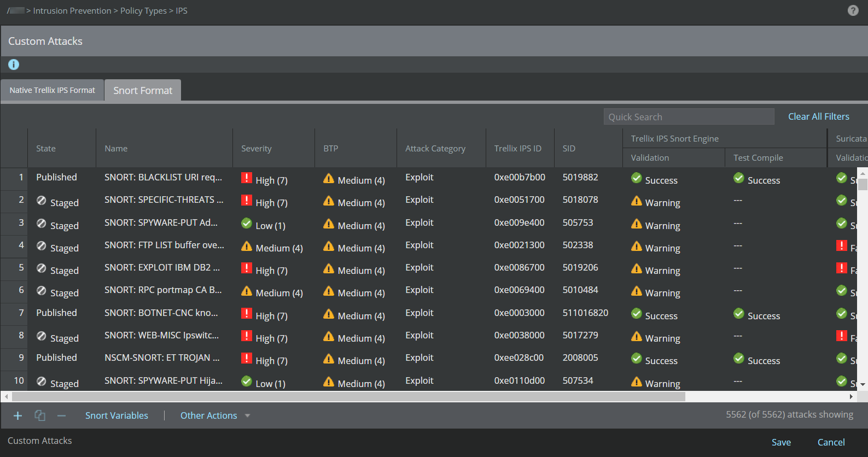
Task: Add a new custom attack with plus icon
Action: pyautogui.click(x=18, y=416)
